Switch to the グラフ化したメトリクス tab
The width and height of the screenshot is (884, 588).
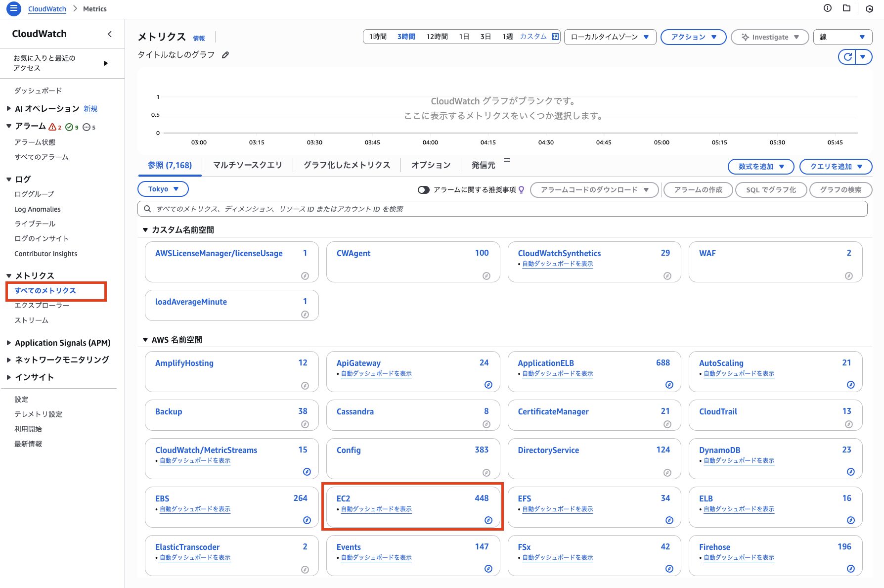347,165
